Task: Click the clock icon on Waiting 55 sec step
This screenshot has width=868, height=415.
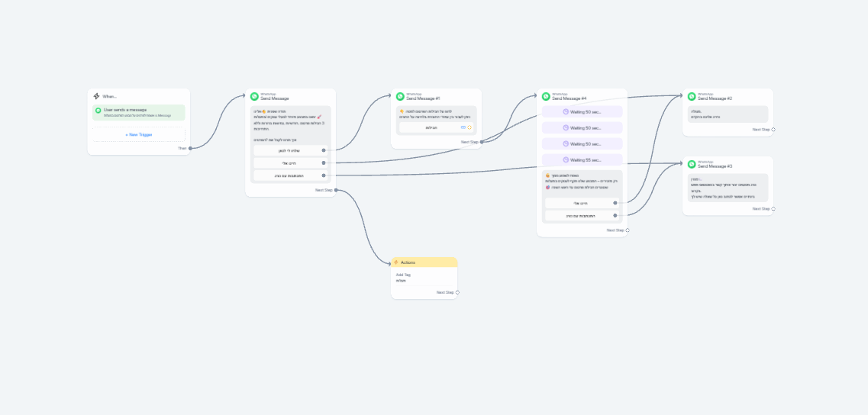Action: [x=566, y=160]
